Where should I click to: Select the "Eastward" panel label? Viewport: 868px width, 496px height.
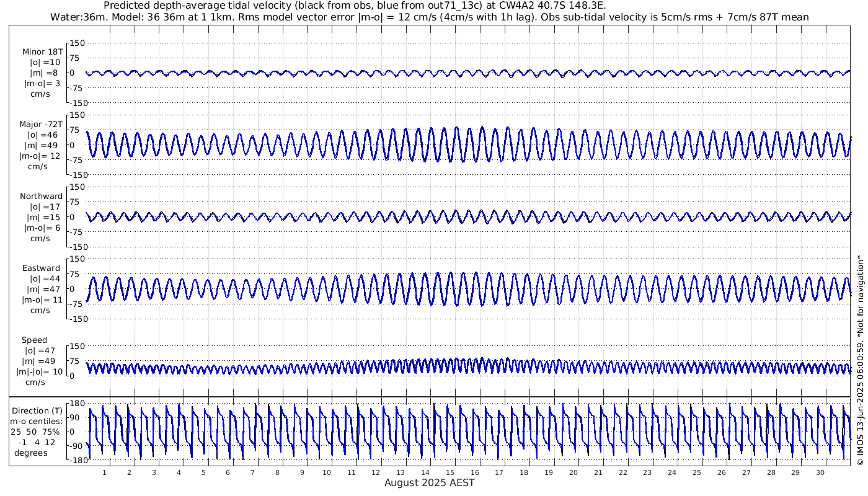(x=42, y=268)
